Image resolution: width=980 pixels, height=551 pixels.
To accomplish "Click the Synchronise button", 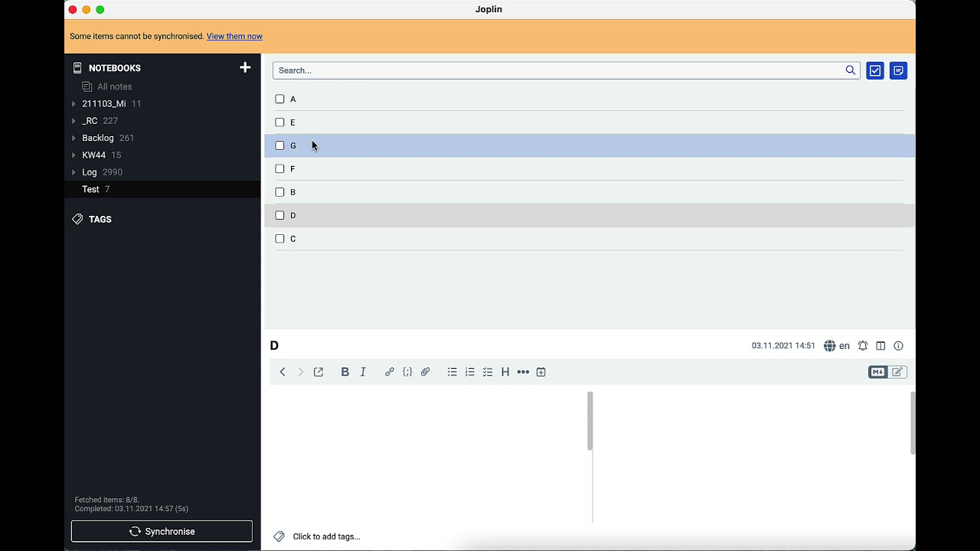I will [x=162, y=531].
